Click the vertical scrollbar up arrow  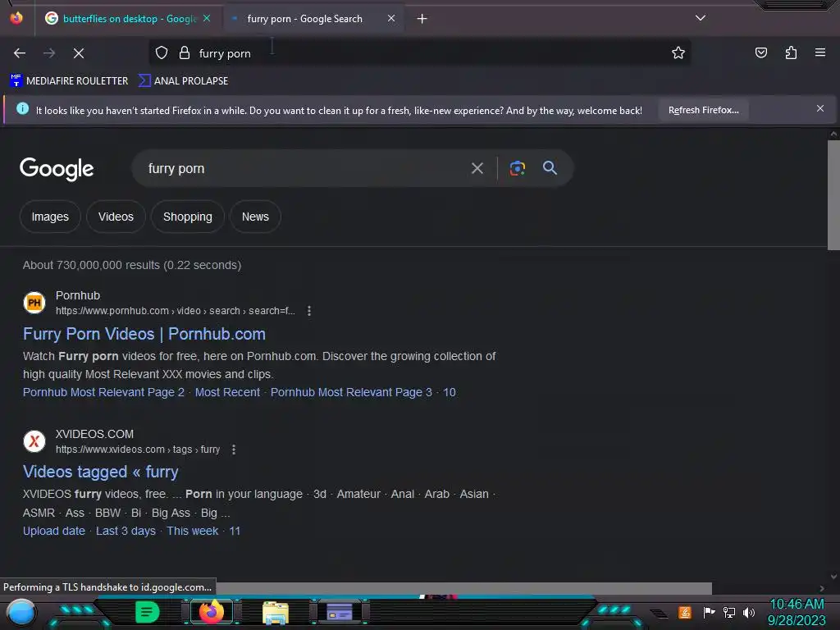[x=833, y=134]
